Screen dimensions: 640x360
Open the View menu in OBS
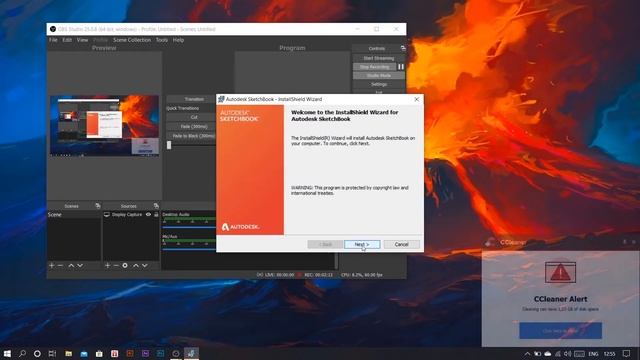tap(82, 40)
